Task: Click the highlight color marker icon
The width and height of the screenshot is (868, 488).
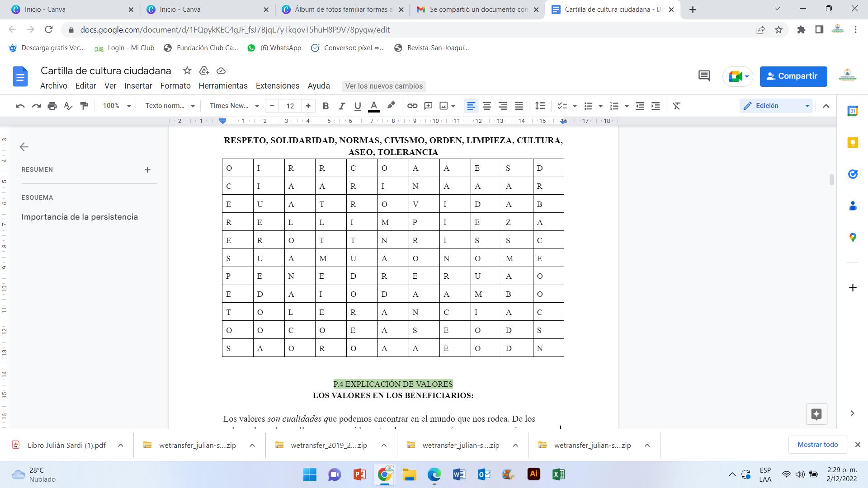Action: tap(391, 106)
